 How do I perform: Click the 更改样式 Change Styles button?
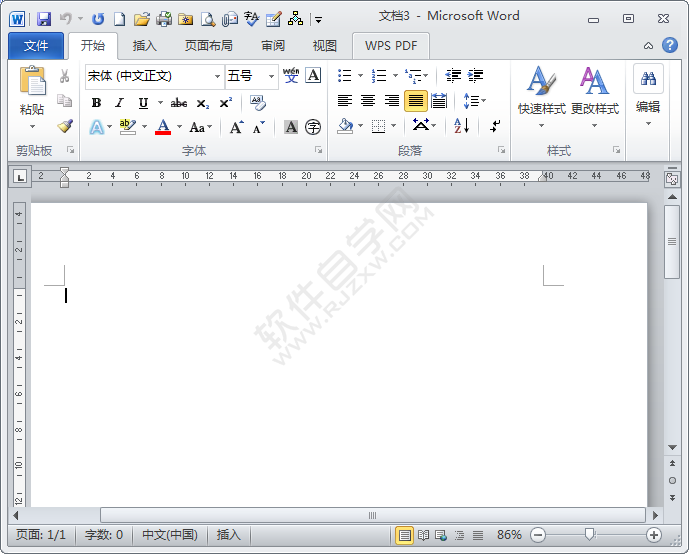pos(595,98)
